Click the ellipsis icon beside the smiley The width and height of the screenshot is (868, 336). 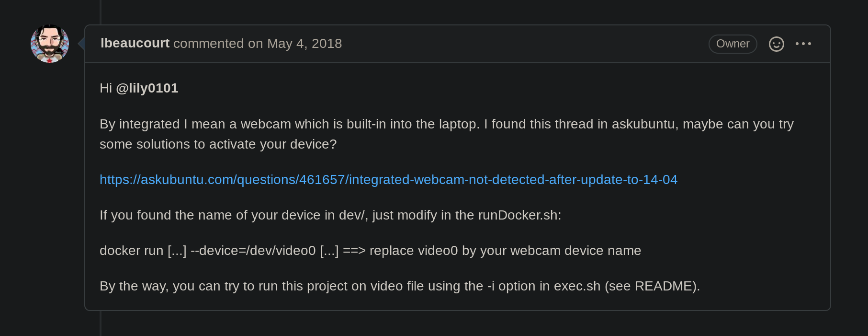(804, 44)
